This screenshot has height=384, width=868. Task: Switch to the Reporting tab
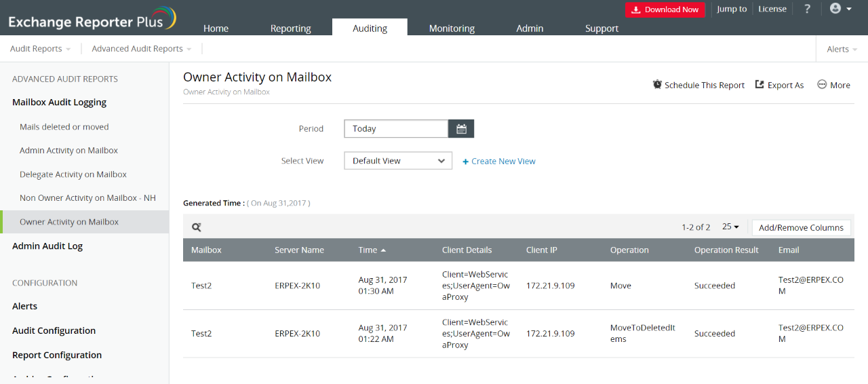click(x=290, y=28)
